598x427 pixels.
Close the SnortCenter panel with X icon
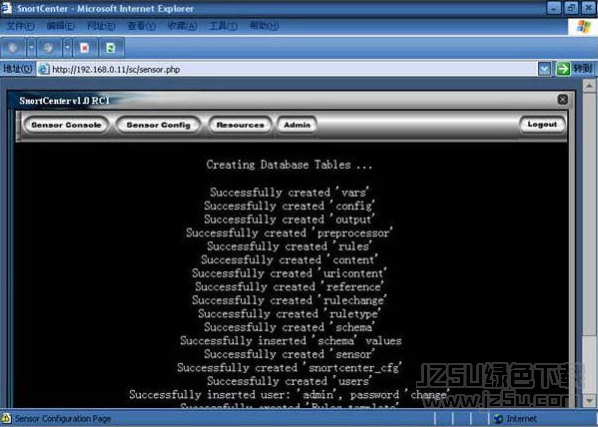[x=562, y=100]
